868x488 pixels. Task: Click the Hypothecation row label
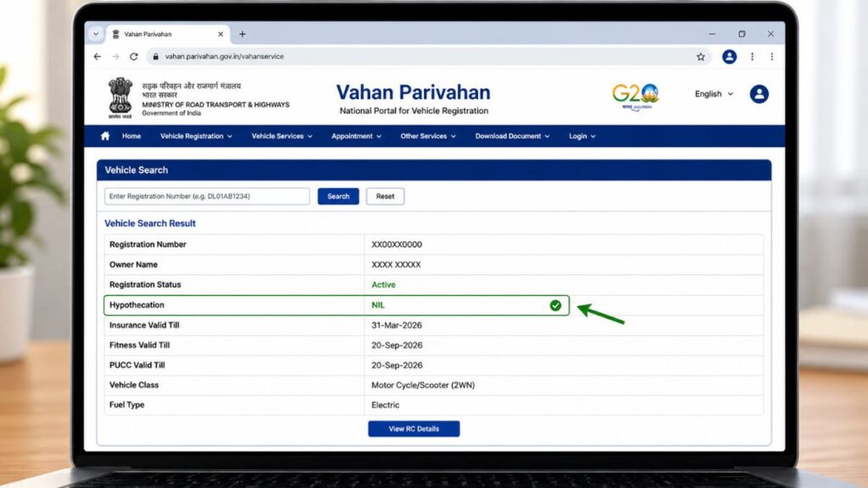click(136, 305)
